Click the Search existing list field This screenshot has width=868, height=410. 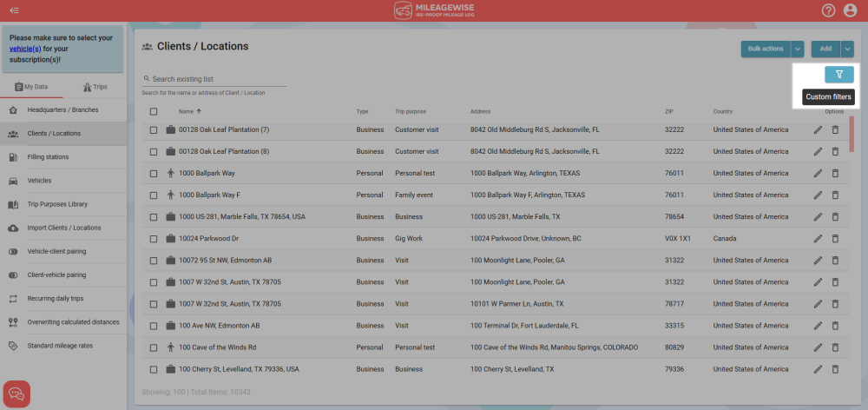pyautogui.click(x=217, y=79)
